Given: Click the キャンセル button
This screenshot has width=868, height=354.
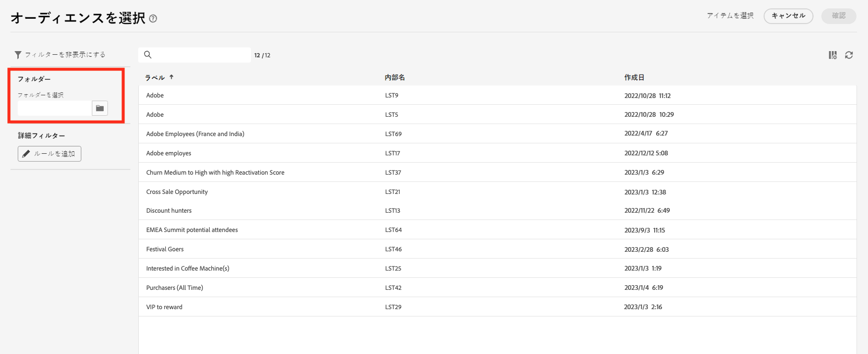Looking at the screenshot, I should point(788,16).
